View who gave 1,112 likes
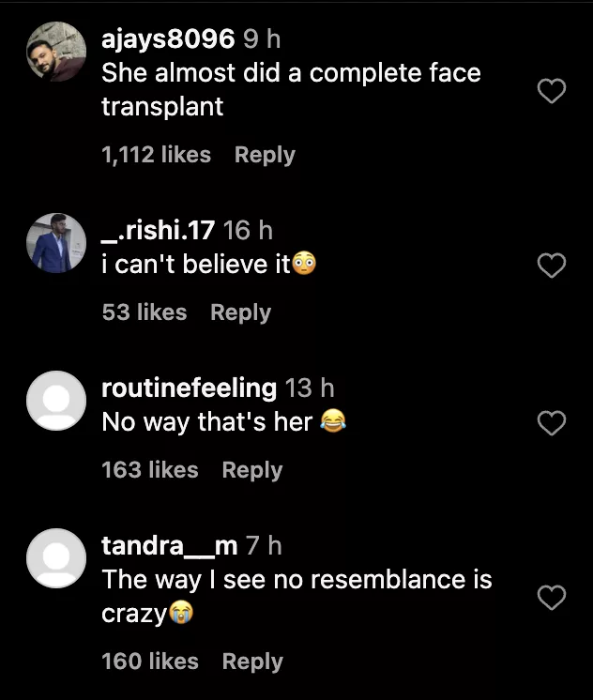The height and width of the screenshot is (700, 593). pos(156,155)
